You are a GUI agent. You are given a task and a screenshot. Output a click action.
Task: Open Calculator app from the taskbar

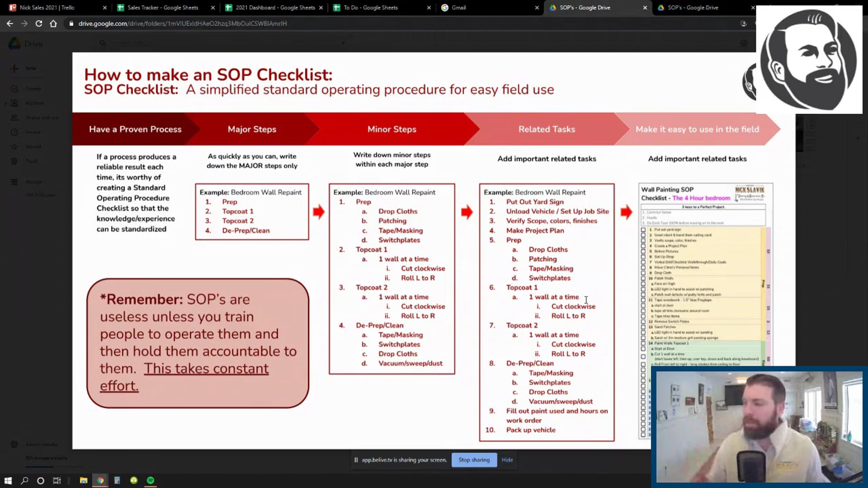pyautogui.click(x=117, y=480)
